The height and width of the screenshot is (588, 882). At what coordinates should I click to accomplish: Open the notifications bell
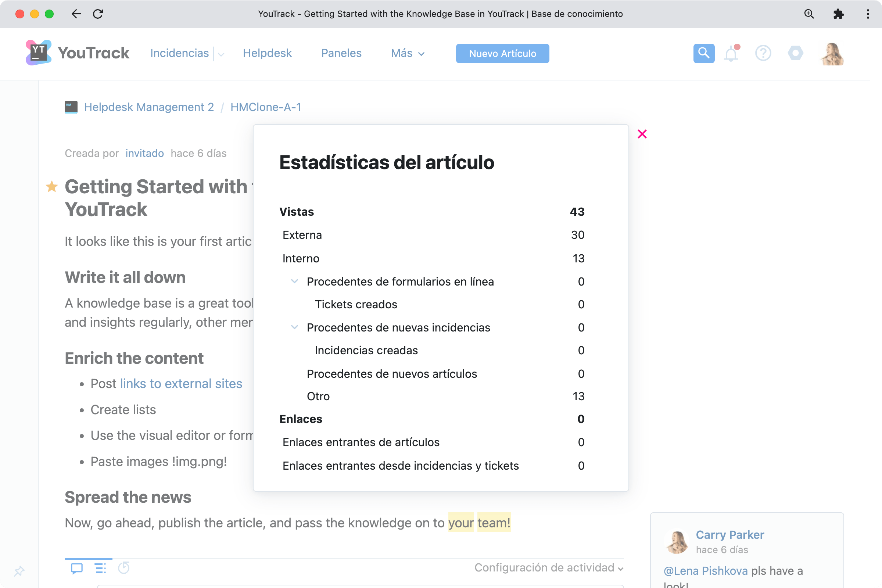731,54
